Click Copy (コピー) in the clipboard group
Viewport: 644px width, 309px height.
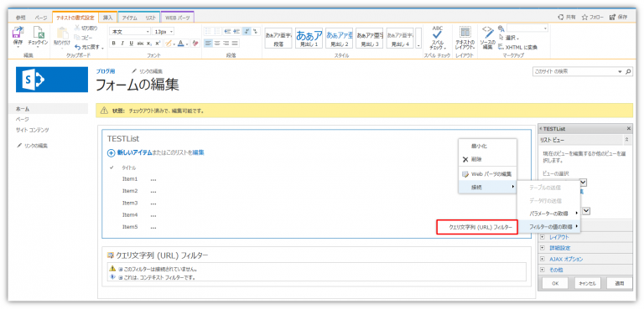pos(83,38)
